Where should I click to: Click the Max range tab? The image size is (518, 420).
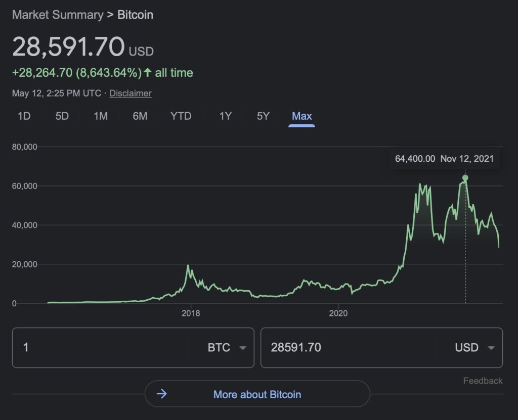tap(301, 116)
